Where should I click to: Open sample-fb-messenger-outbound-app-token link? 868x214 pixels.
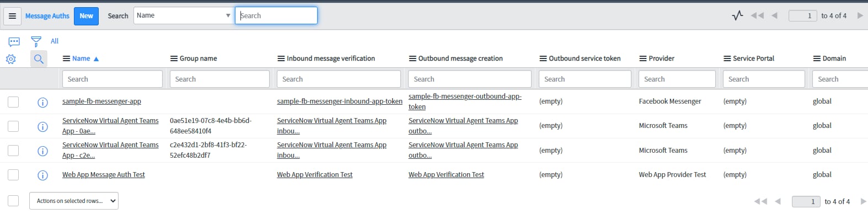(465, 101)
